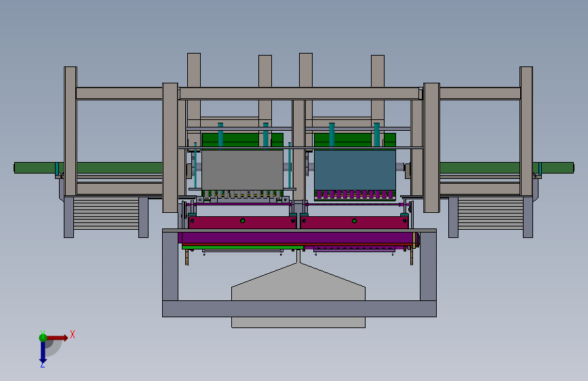Select the long top horizontal beam
588x381 pixels.
pos(299,94)
